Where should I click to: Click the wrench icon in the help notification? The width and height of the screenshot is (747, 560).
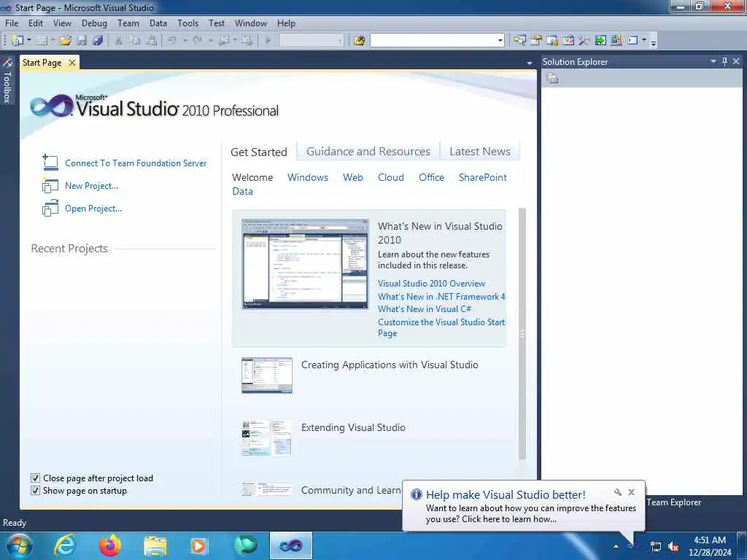pyautogui.click(x=617, y=492)
